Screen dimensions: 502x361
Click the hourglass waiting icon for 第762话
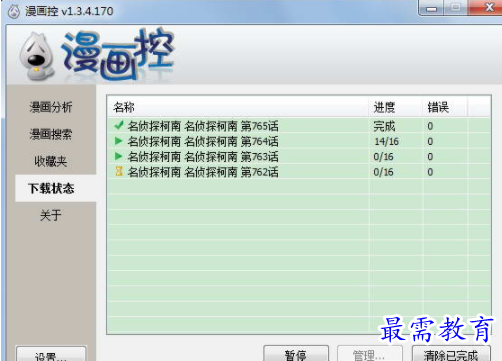point(119,171)
